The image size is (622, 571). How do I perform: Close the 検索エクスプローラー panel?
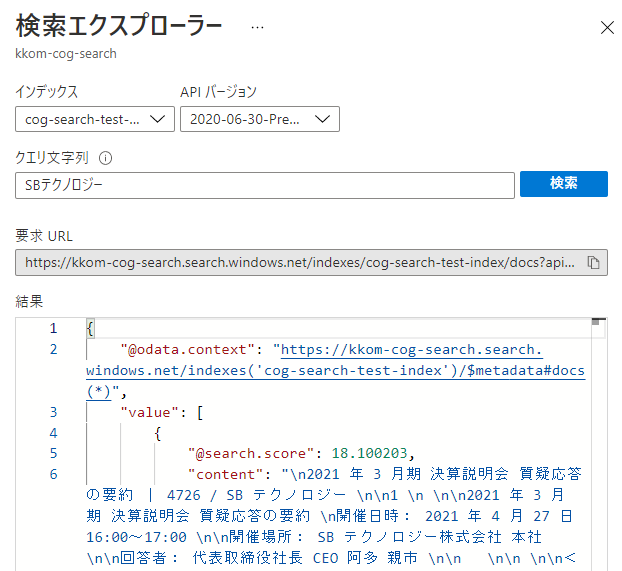click(607, 28)
